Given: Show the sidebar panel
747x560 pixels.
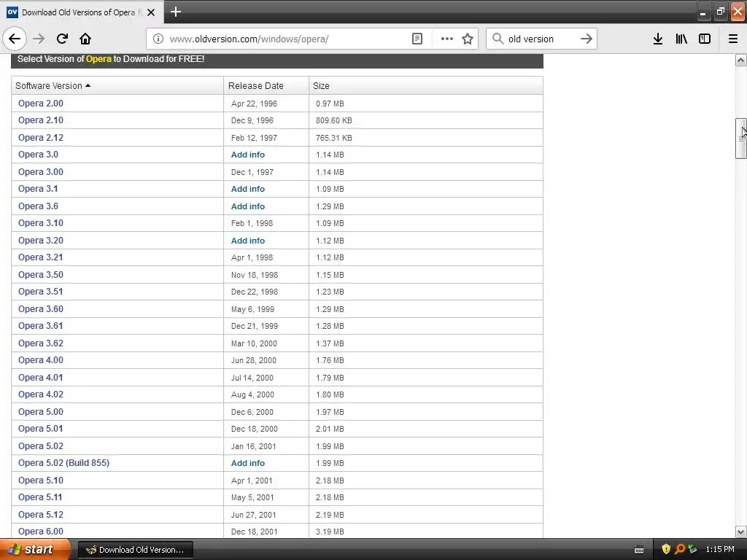Looking at the screenshot, I should click(x=705, y=39).
